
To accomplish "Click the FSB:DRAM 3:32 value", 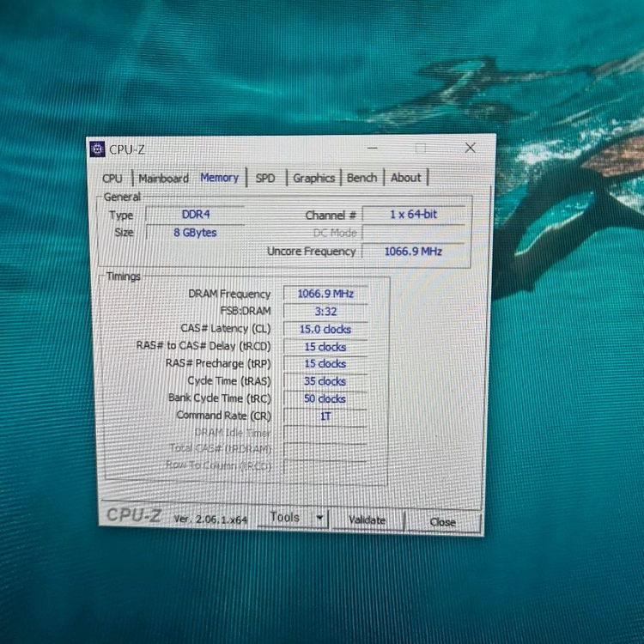I will [325, 312].
